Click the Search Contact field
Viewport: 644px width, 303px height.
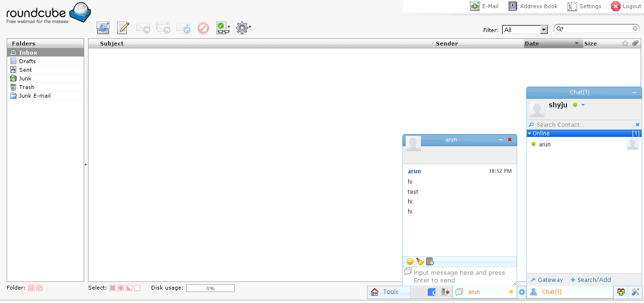584,125
